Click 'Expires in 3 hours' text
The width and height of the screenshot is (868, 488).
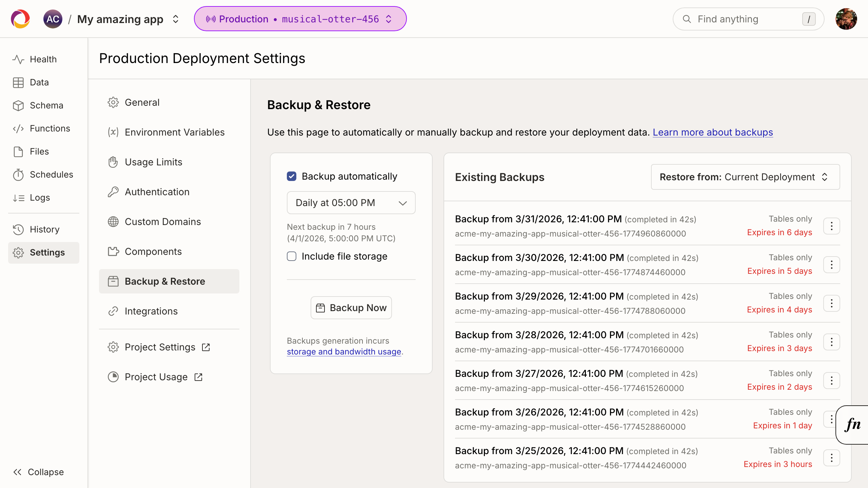pyautogui.click(x=778, y=464)
